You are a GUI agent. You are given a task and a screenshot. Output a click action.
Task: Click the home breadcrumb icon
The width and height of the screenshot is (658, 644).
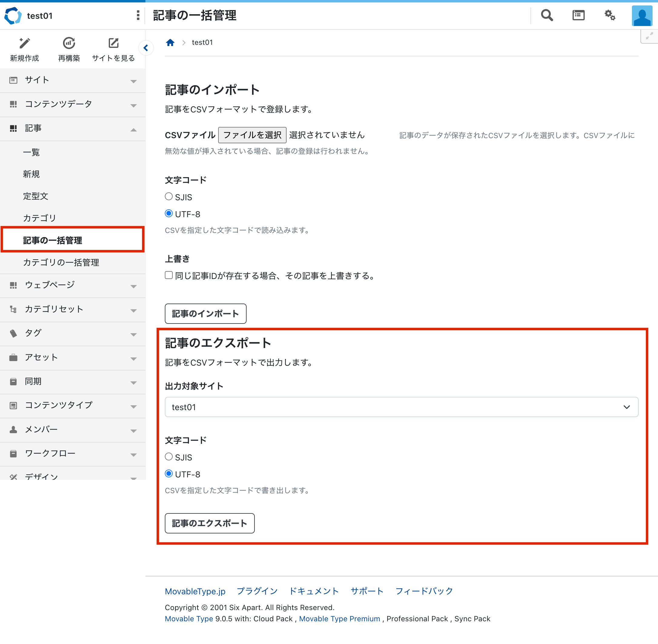[x=170, y=43]
